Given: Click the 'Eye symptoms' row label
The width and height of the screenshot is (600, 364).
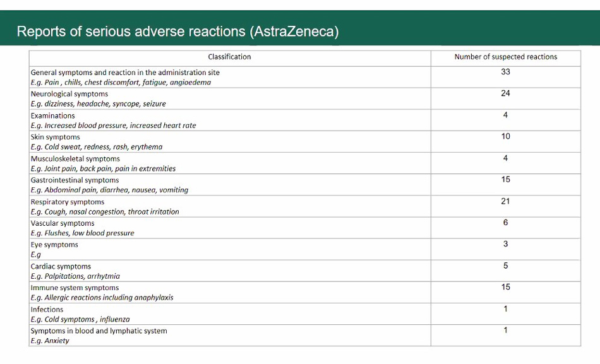Looking at the screenshot, I should coord(54,245).
